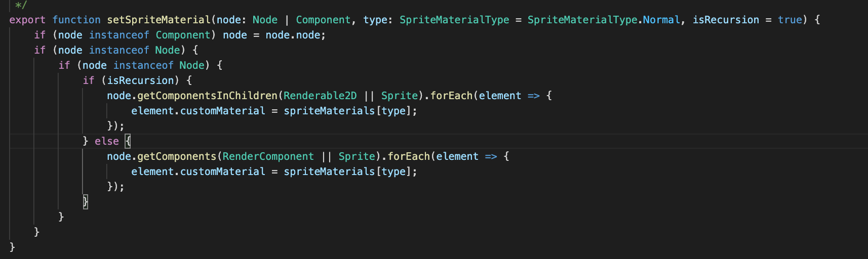
Task: Click forEach on the getComponentsInChildren line
Action: pos(451,96)
